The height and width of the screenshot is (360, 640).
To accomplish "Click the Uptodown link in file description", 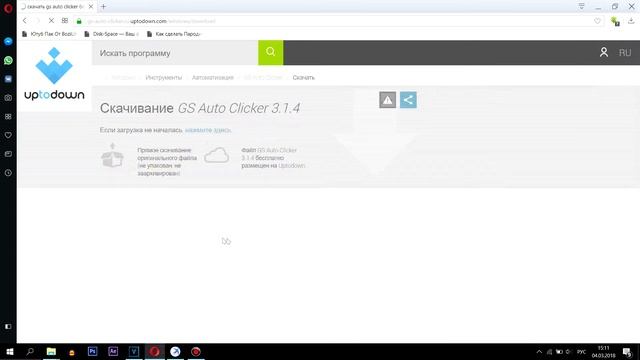I will point(291,166).
